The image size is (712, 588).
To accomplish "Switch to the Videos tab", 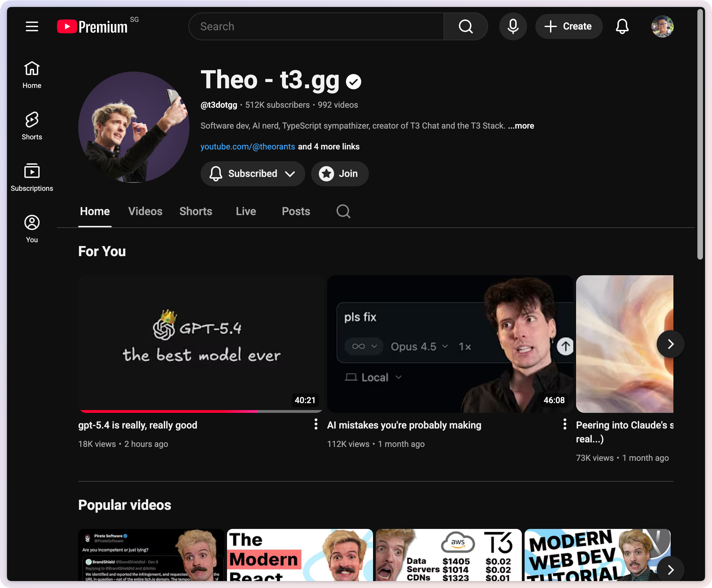I will 145,211.
